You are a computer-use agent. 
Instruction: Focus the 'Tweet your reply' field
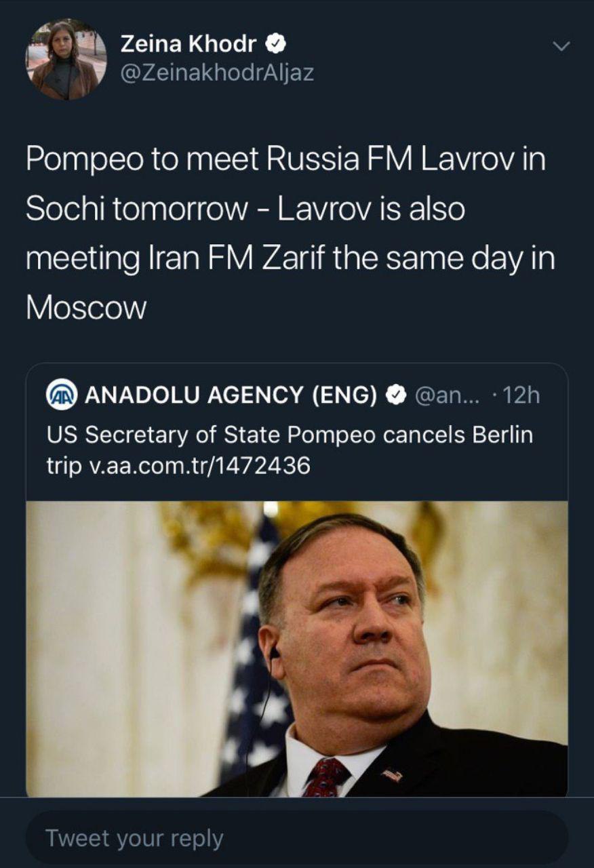(x=297, y=838)
